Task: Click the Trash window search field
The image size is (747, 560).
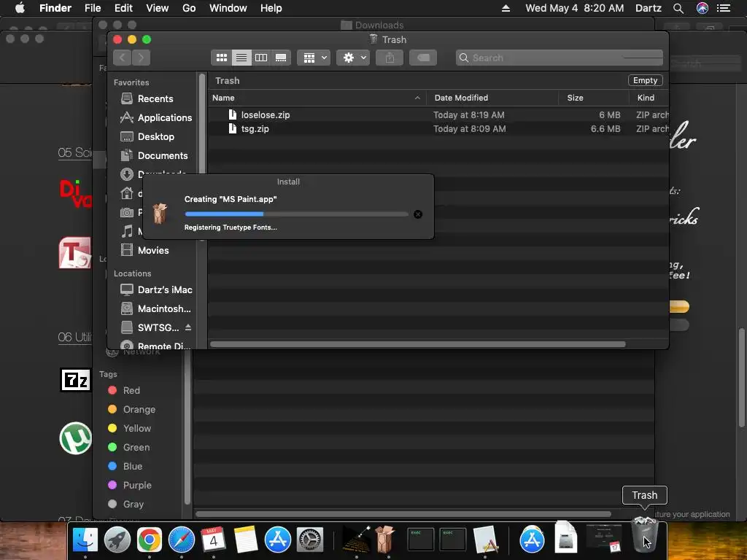Action: point(560,58)
